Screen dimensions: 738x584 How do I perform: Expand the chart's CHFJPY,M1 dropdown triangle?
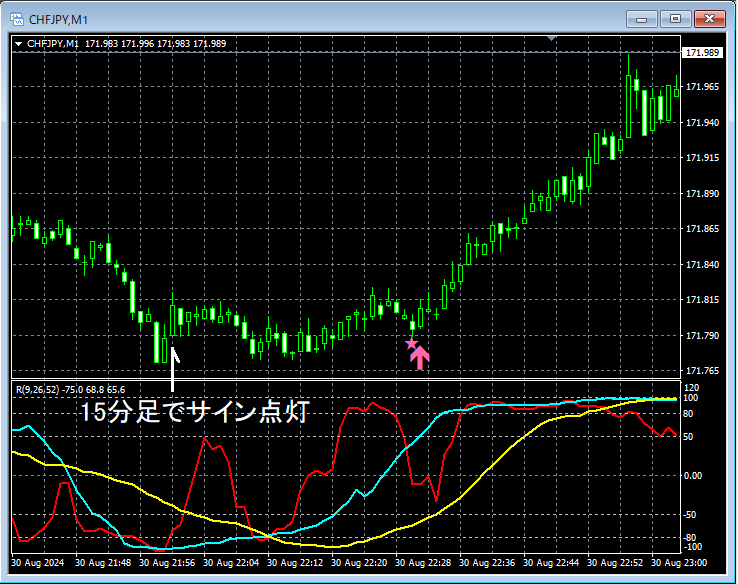19,44
